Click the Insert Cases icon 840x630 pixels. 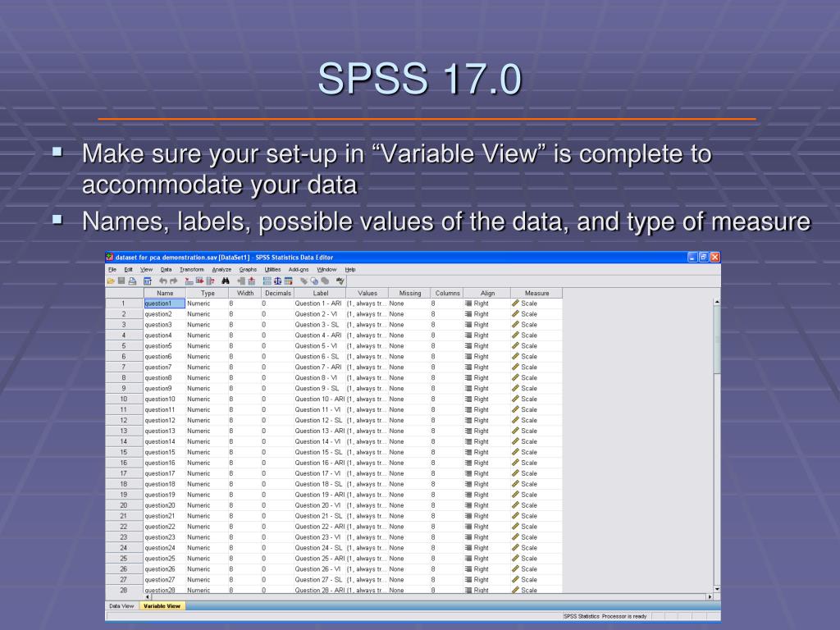click(241, 281)
